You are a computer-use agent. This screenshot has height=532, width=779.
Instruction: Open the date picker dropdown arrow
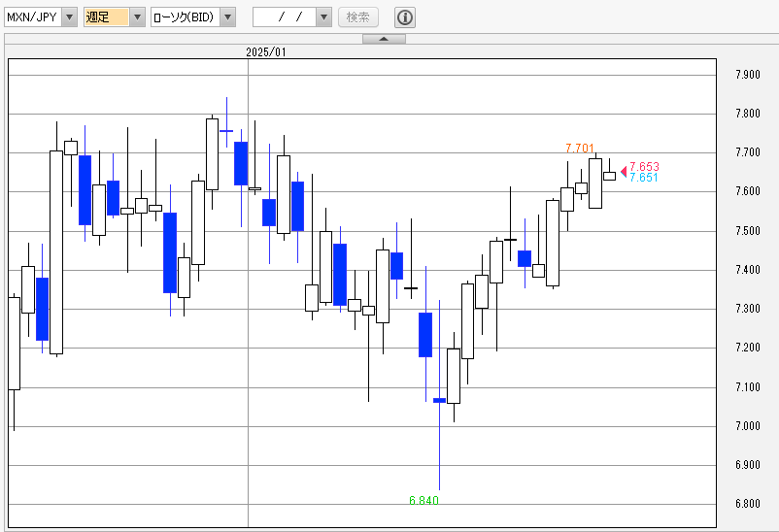(323, 17)
